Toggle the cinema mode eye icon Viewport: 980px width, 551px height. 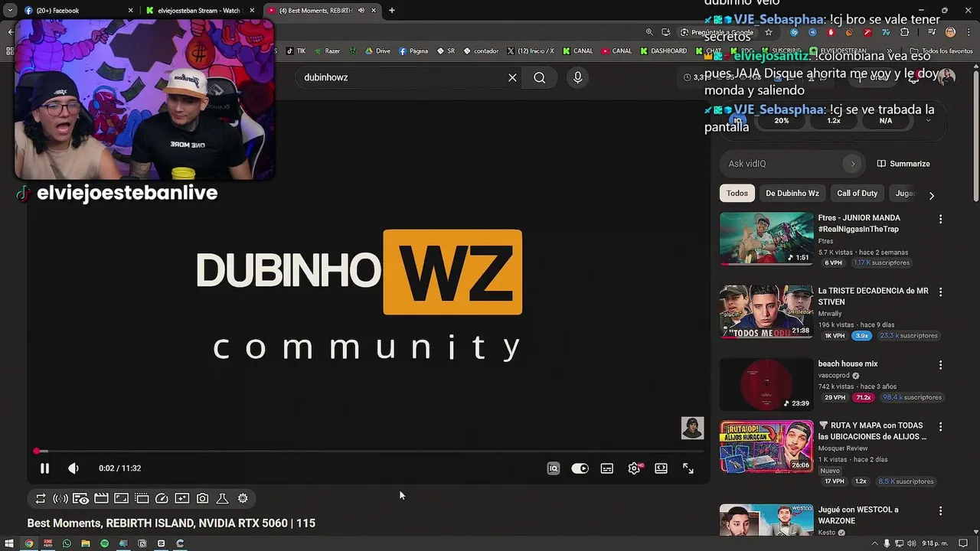(x=80, y=498)
